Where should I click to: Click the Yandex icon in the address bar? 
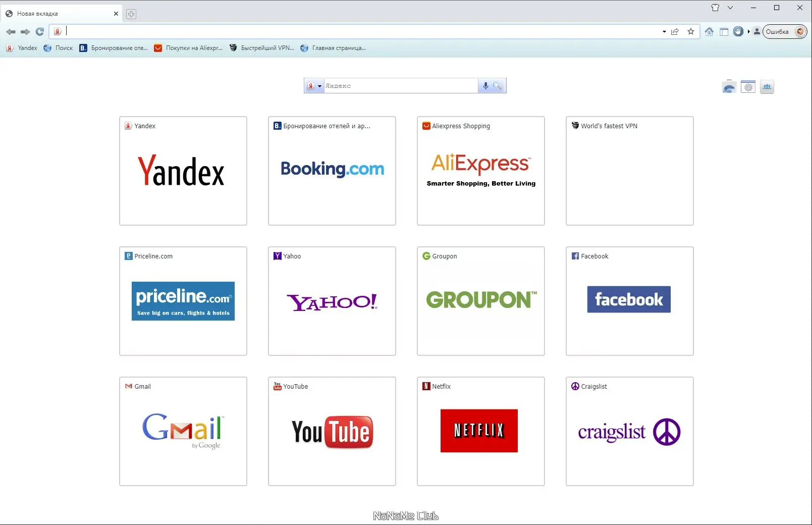point(58,32)
